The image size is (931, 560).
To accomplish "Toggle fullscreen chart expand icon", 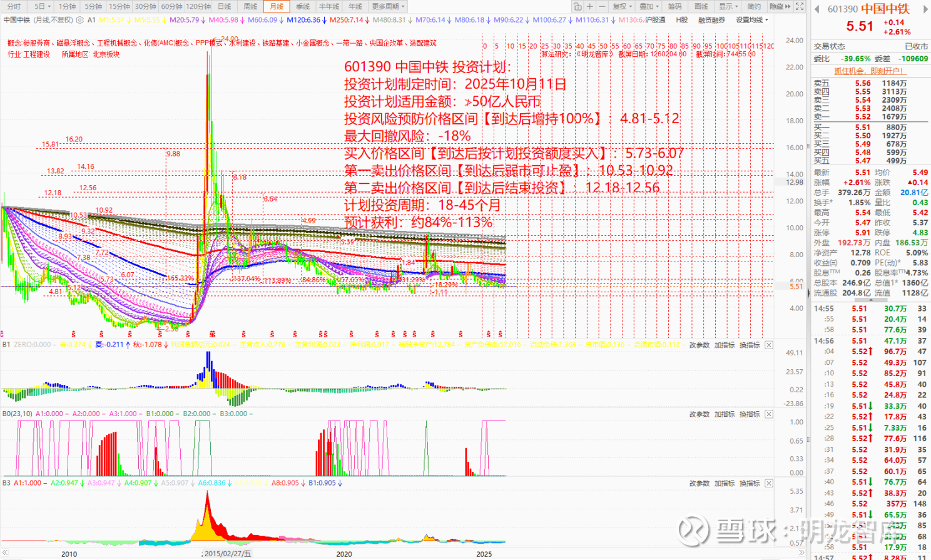I will [800, 6].
